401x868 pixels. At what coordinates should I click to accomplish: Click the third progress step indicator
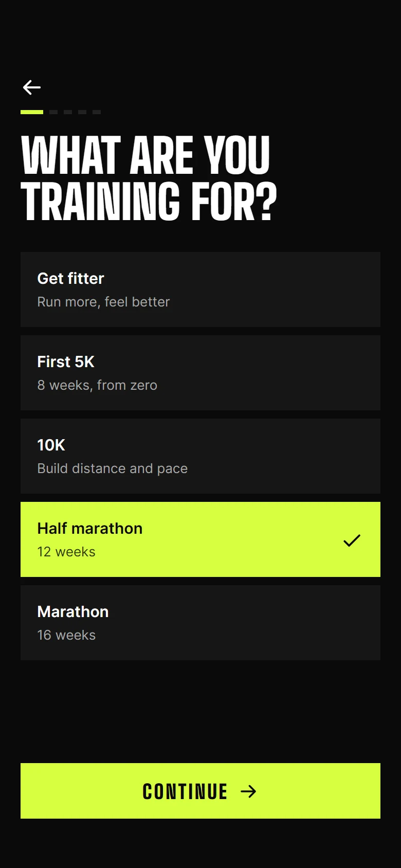point(68,112)
